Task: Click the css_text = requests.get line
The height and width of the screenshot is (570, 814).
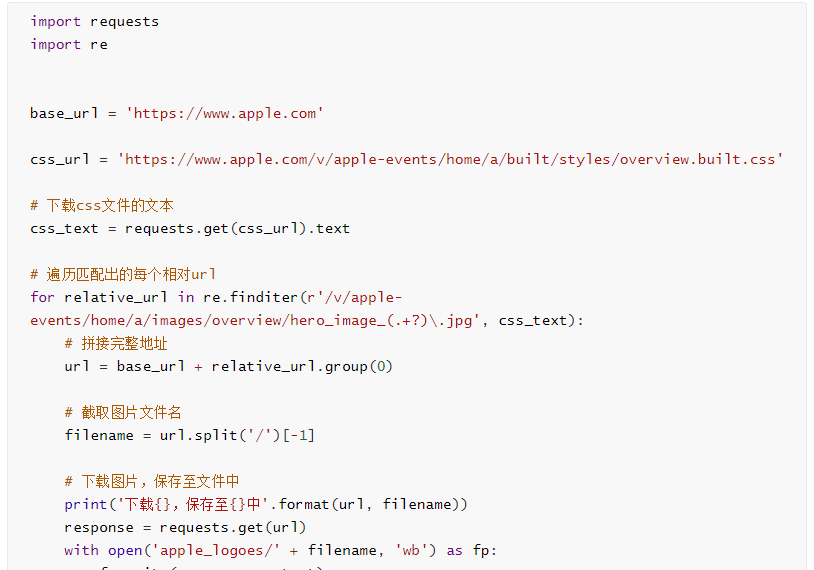Action: 190,228
